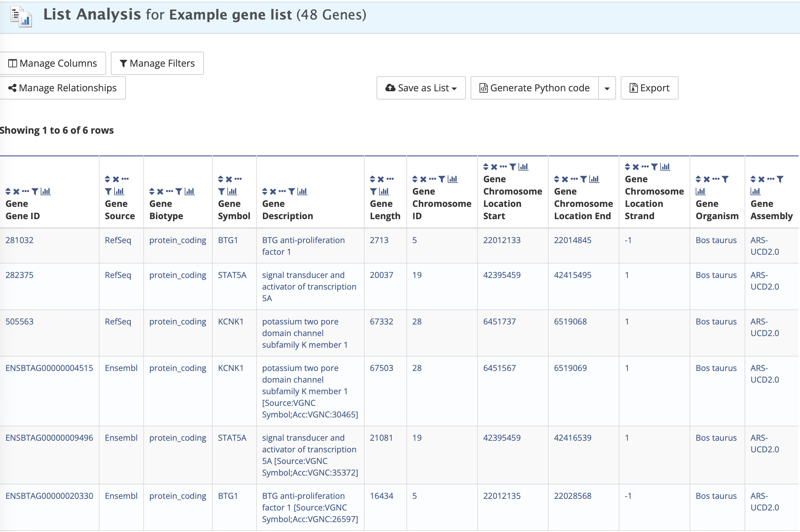The image size is (800, 532).
Task: Toggle visibility of Gene Assembly column (ellipsis)
Action: click(x=771, y=179)
